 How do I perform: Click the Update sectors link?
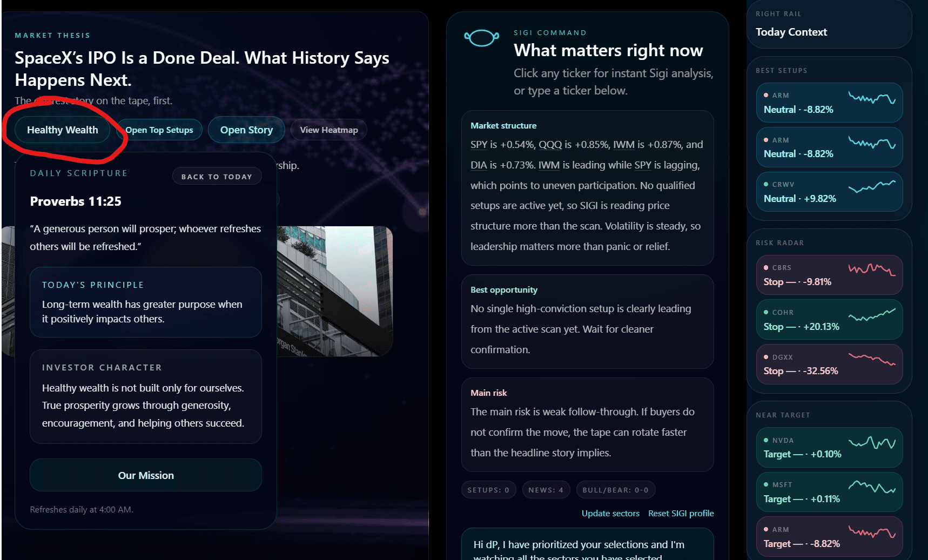point(610,513)
